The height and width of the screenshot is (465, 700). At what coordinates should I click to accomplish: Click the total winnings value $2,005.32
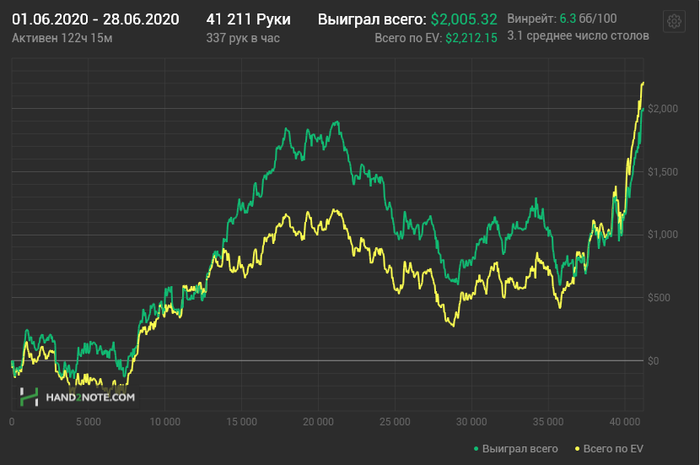464,19
